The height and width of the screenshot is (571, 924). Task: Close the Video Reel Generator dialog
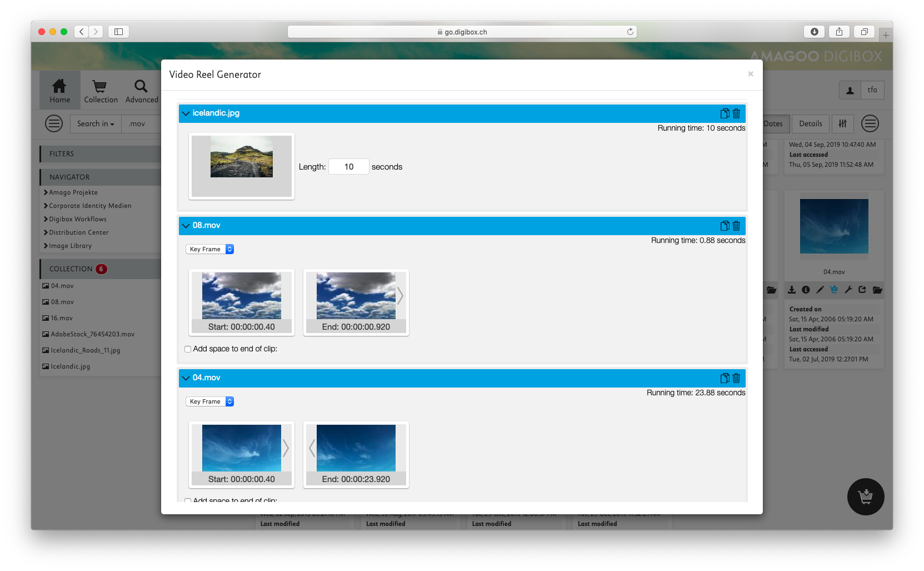coord(750,74)
